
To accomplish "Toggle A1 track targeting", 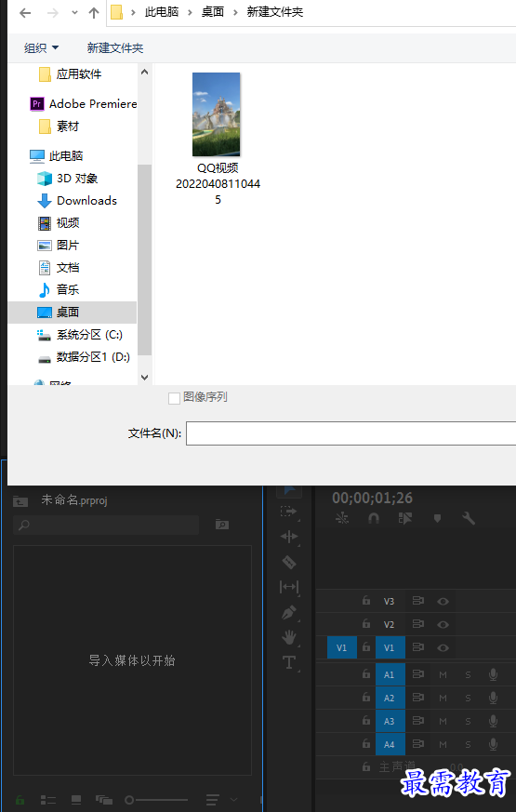I will click(x=390, y=674).
